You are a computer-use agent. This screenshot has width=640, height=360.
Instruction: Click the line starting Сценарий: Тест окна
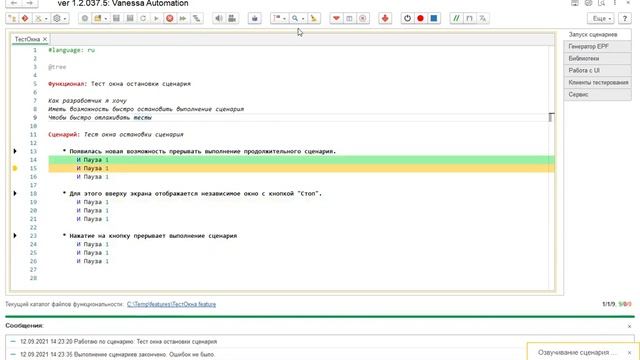tap(116, 134)
